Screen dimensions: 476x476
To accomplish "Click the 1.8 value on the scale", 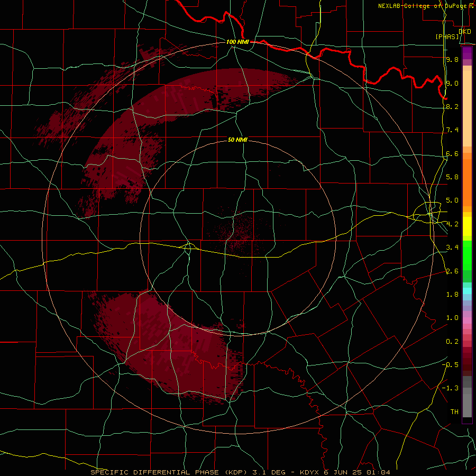I will pyautogui.click(x=452, y=295).
